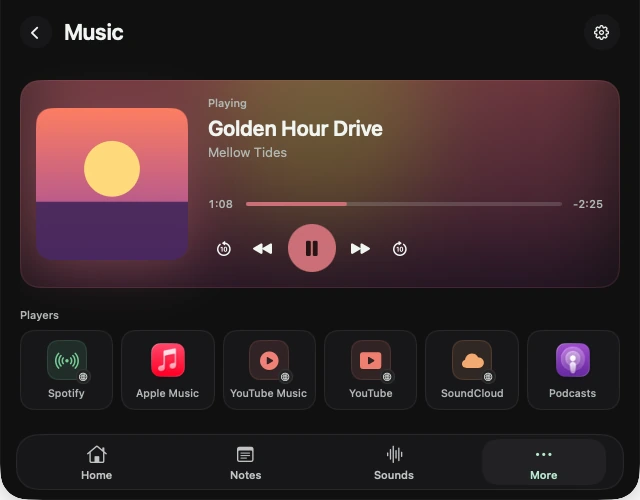Switch to the Home tab
Image resolution: width=640 pixels, height=500 pixels.
point(96,463)
